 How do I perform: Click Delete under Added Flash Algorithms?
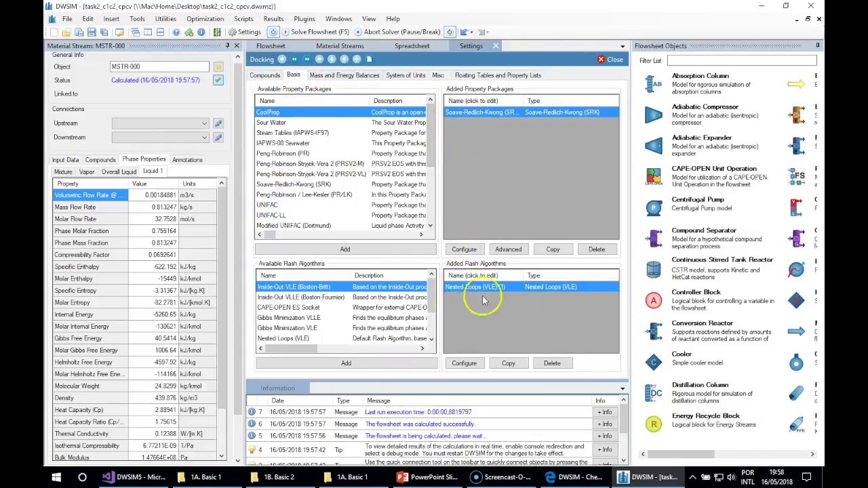tap(552, 363)
